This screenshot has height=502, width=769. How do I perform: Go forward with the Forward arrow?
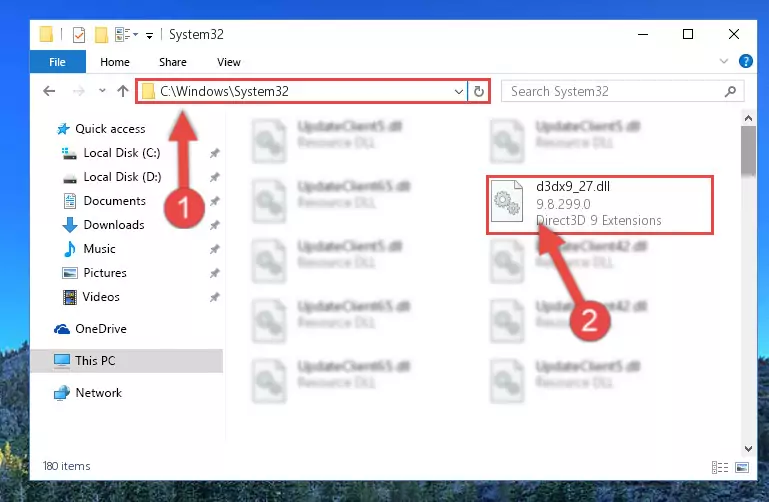(x=78, y=91)
